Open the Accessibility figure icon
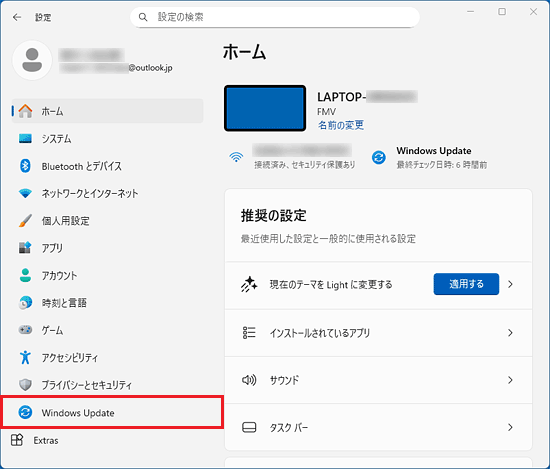550x469 pixels. coord(25,357)
